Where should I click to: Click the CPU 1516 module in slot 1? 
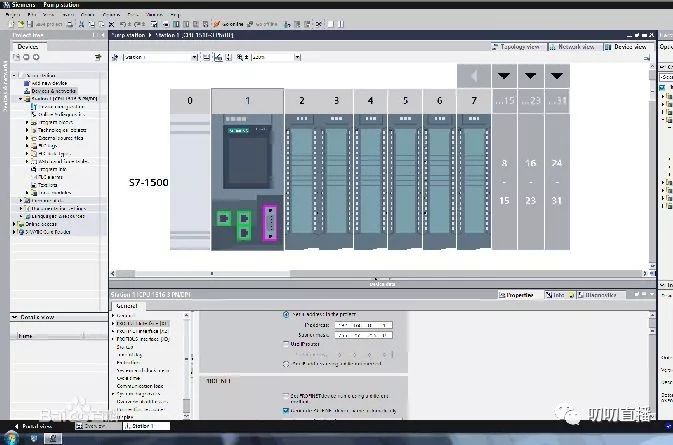point(247,182)
